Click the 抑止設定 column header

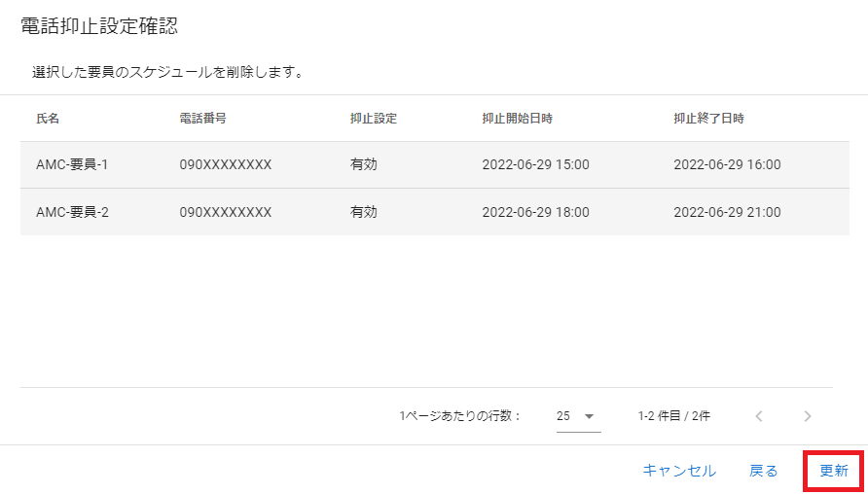point(374,119)
